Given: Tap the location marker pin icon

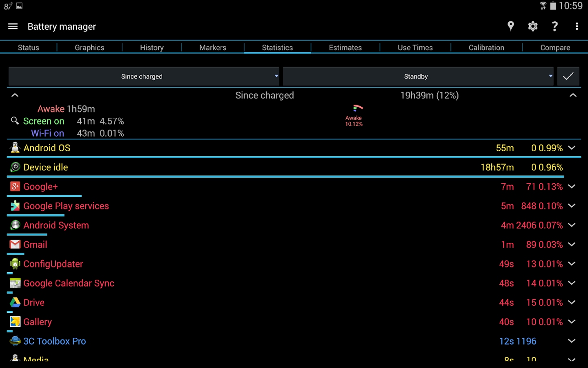Looking at the screenshot, I should [x=510, y=27].
